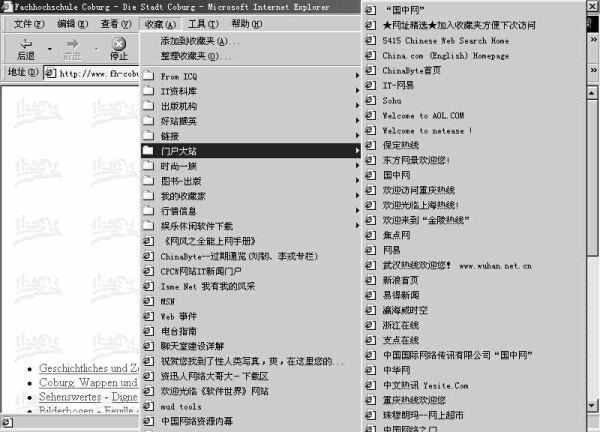Open the 帮助(H) menu
The width and height of the screenshot is (600, 432).
[247, 24]
